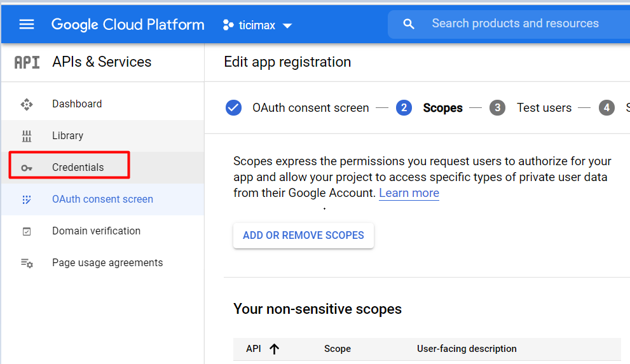Click the Dashboard icon in sidebar
The height and width of the screenshot is (364, 630).
[x=27, y=104]
